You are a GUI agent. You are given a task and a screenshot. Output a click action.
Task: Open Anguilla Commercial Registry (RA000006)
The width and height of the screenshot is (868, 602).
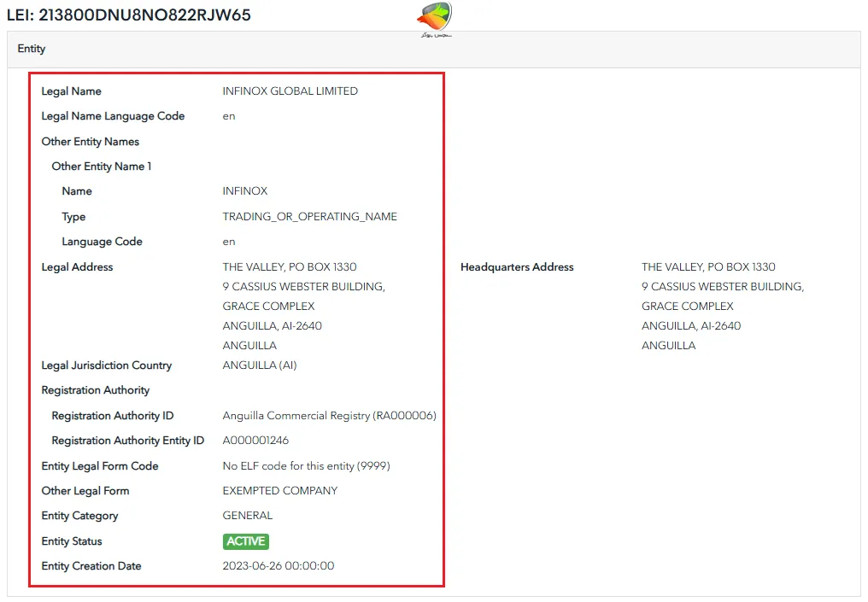pyautogui.click(x=329, y=416)
